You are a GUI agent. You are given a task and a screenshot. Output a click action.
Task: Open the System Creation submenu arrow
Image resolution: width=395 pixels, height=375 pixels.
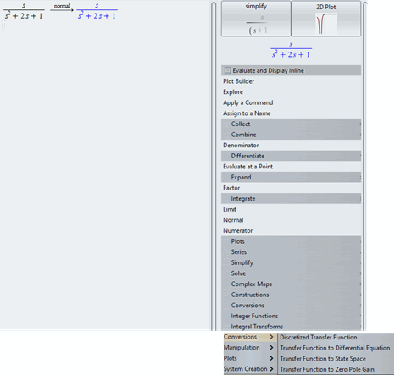(271, 369)
